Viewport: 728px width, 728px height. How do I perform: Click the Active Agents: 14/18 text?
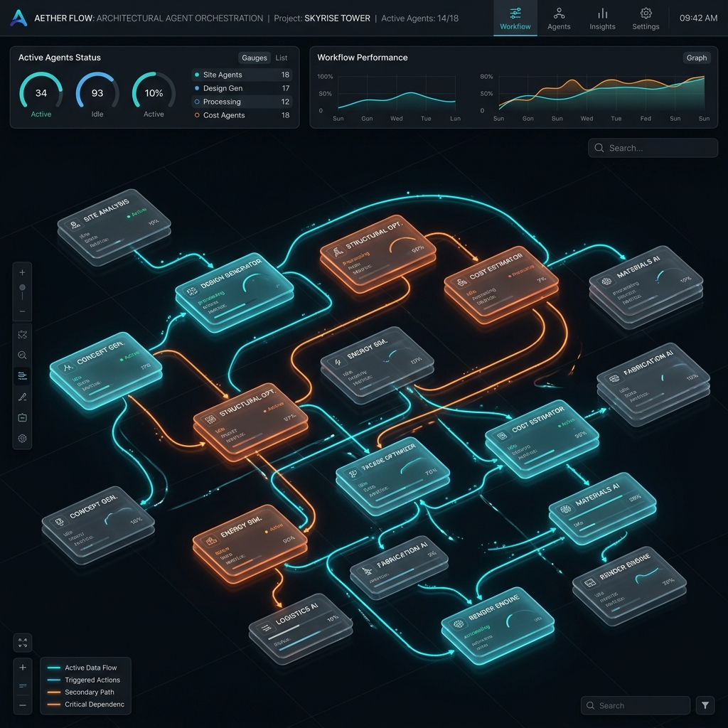tap(419, 18)
